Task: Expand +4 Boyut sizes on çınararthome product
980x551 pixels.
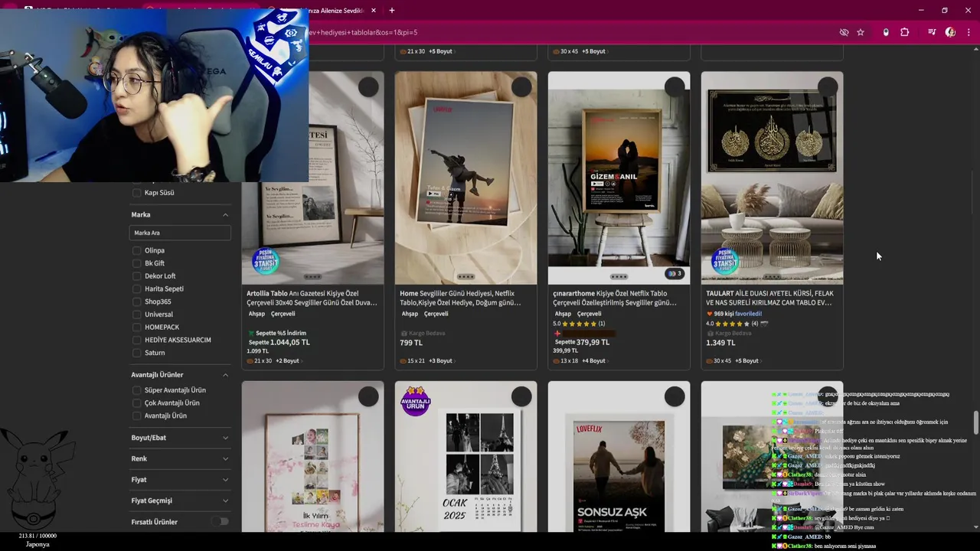Action: (x=594, y=360)
